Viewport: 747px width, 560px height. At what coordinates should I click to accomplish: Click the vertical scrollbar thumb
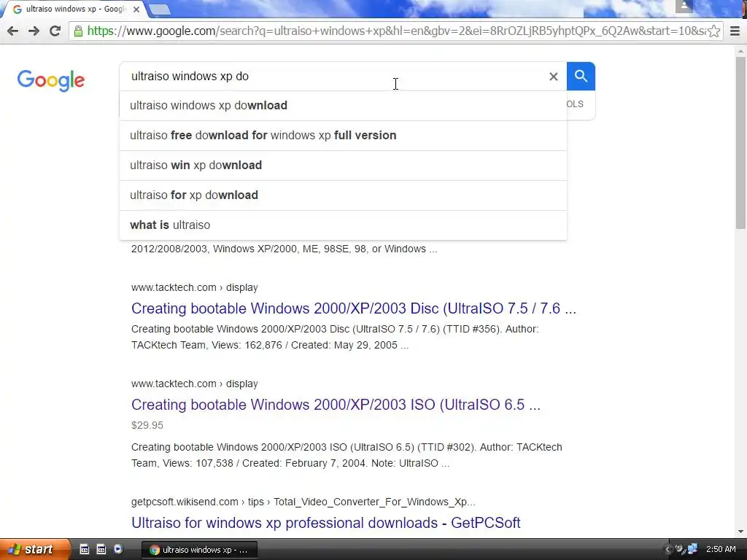click(741, 143)
